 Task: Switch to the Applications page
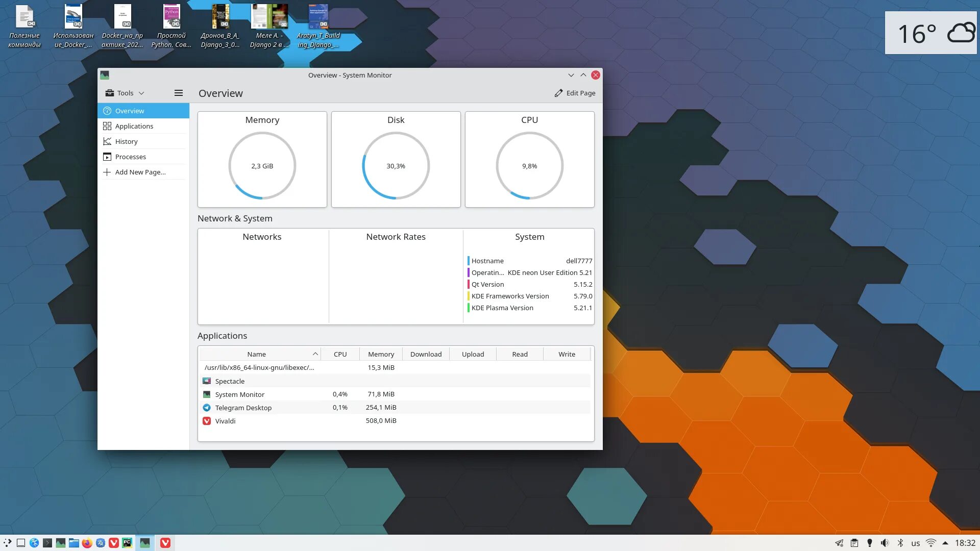pyautogui.click(x=134, y=126)
